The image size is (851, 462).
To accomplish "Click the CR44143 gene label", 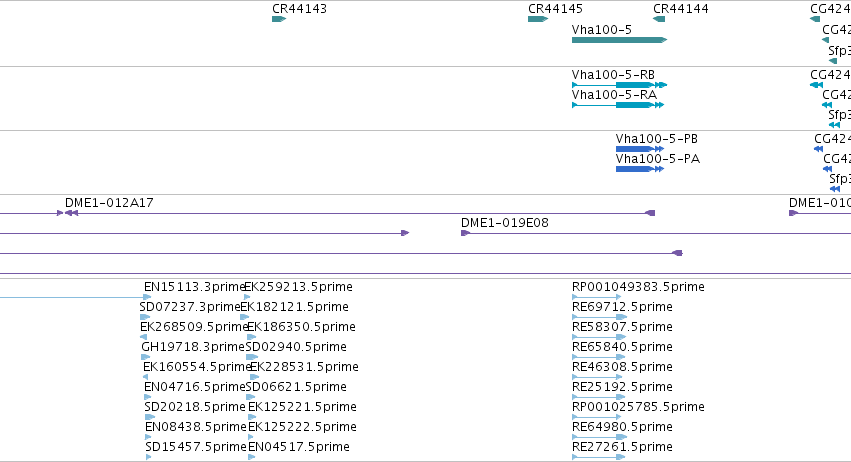I will [x=299, y=9].
